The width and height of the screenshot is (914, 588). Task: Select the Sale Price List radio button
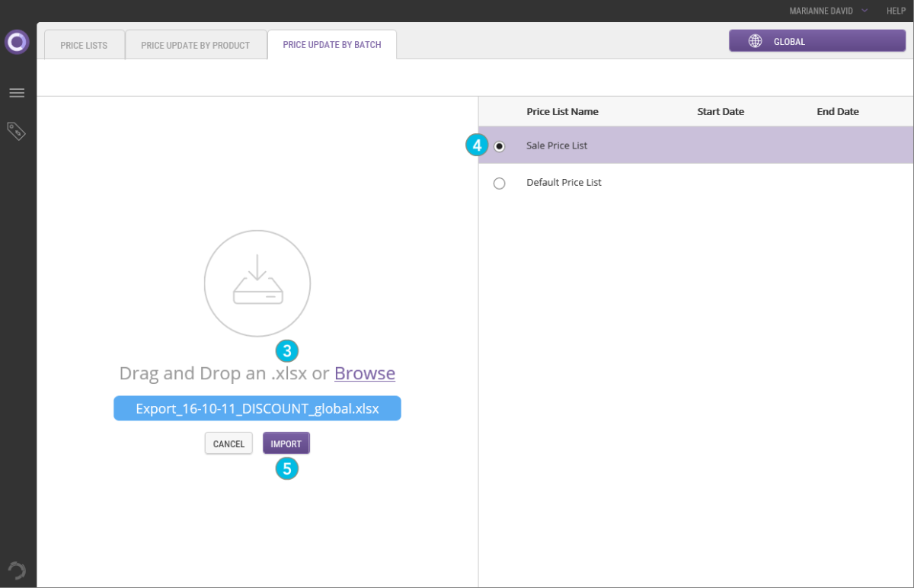point(500,146)
